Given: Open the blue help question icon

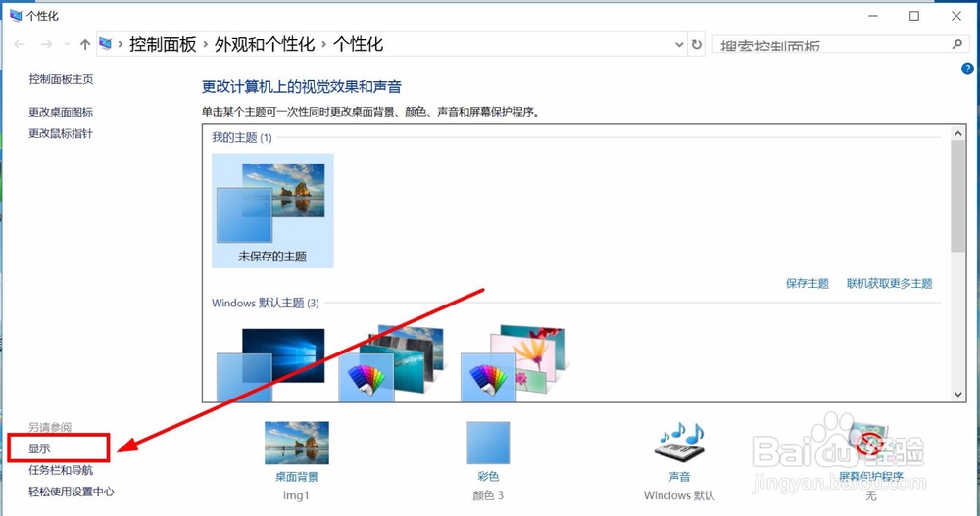Looking at the screenshot, I should (967, 70).
